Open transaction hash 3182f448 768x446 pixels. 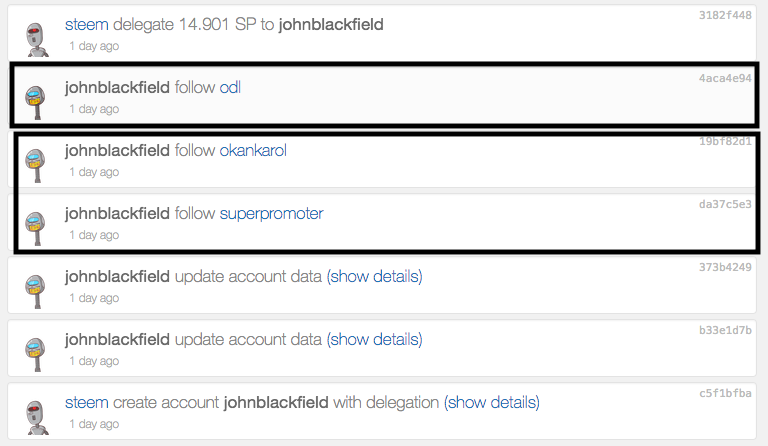click(725, 15)
